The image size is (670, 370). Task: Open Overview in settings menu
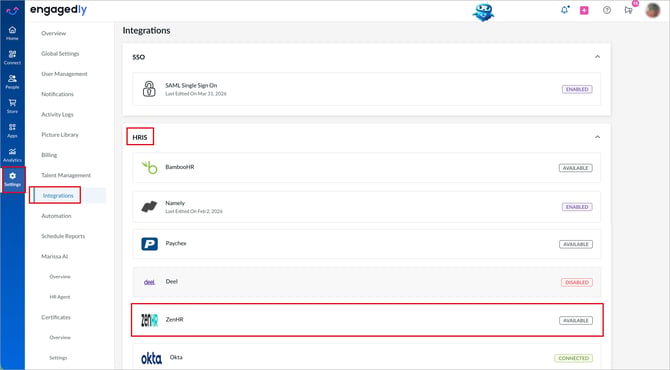[53, 33]
